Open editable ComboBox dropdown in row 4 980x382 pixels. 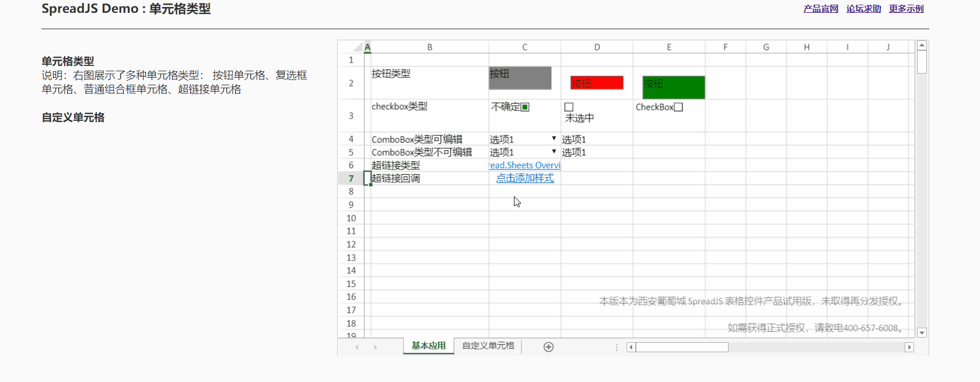coord(554,138)
